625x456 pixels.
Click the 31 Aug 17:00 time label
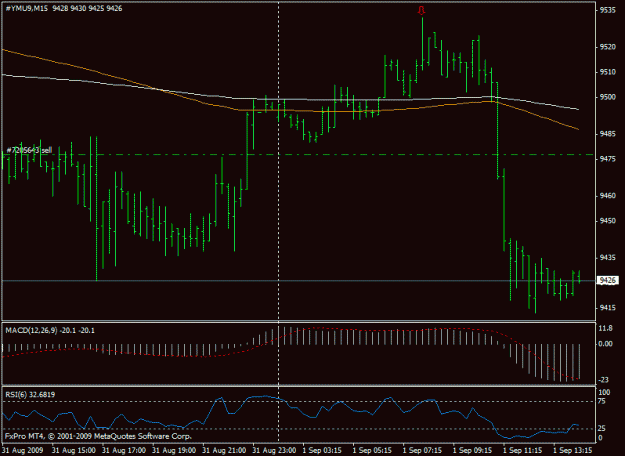click(x=124, y=450)
